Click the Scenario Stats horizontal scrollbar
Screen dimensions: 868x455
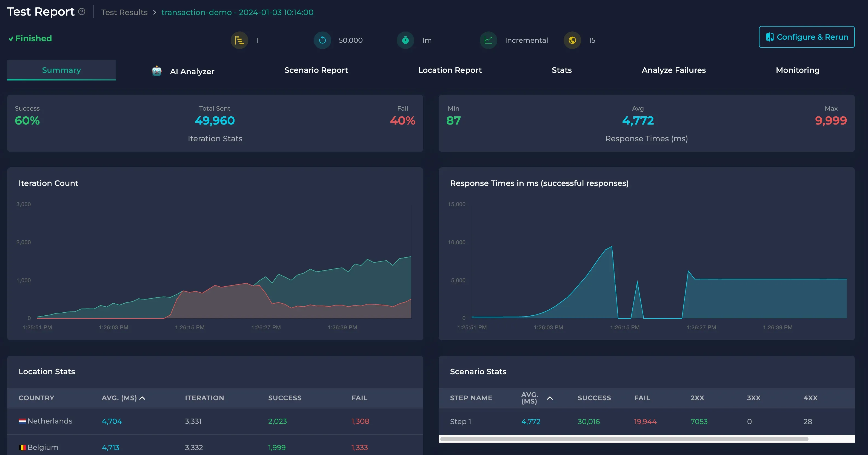(x=624, y=439)
